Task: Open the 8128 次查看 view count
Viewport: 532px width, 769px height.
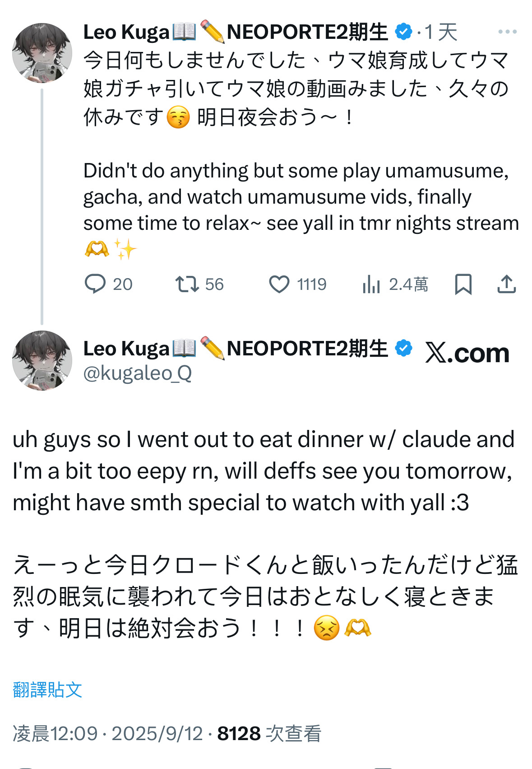Action: click(x=269, y=733)
